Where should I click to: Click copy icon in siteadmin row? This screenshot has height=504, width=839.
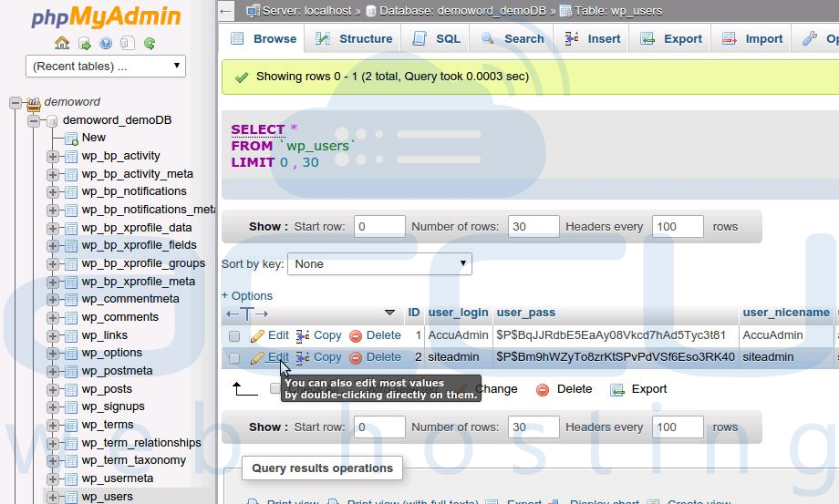click(x=303, y=358)
